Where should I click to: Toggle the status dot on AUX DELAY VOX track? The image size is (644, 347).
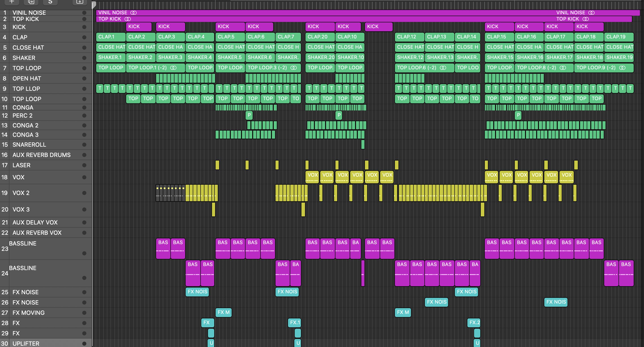coord(84,222)
